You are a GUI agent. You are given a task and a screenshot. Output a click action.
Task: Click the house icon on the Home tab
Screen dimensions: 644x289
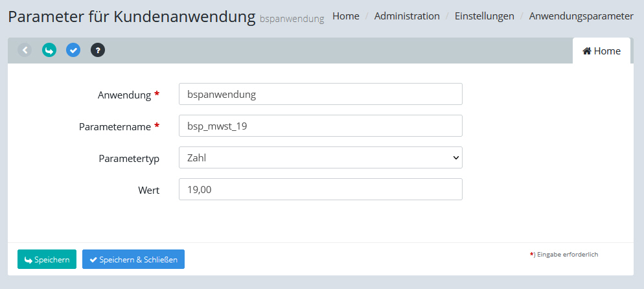click(x=586, y=51)
